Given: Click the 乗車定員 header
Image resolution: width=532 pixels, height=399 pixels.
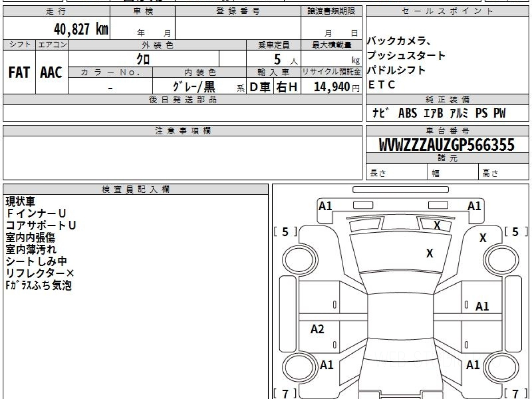Looking at the screenshot, I should point(274,45).
